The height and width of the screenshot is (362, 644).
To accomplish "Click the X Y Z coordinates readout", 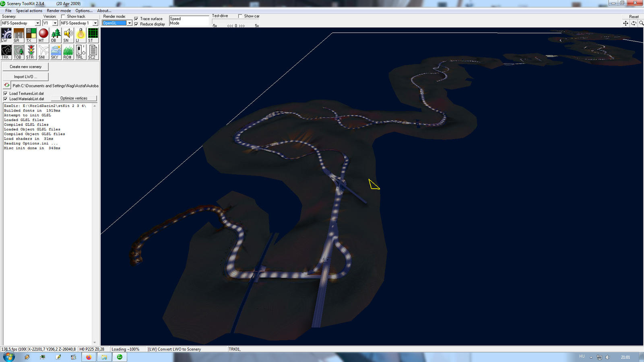I will (x=52, y=349).
